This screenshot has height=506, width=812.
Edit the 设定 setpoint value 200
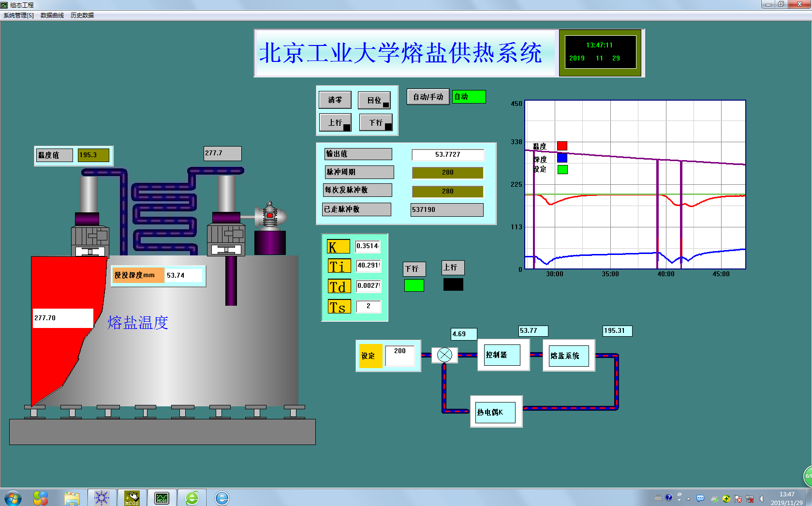[x=400, y=356]
